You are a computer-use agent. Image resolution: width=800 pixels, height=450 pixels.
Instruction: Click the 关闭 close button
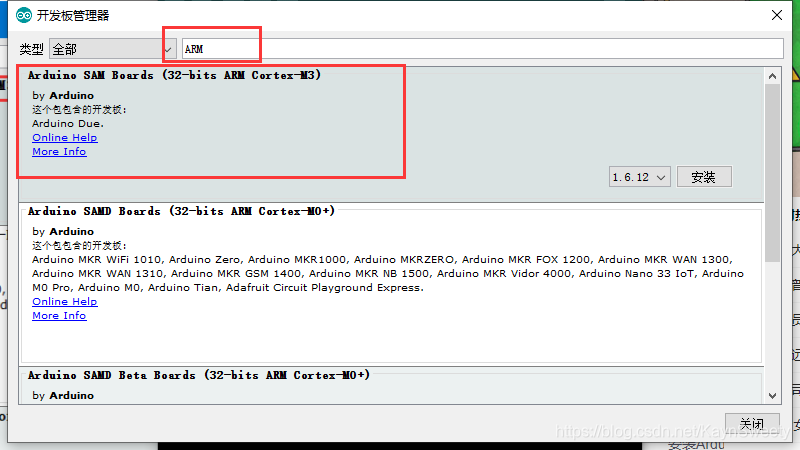752,423
